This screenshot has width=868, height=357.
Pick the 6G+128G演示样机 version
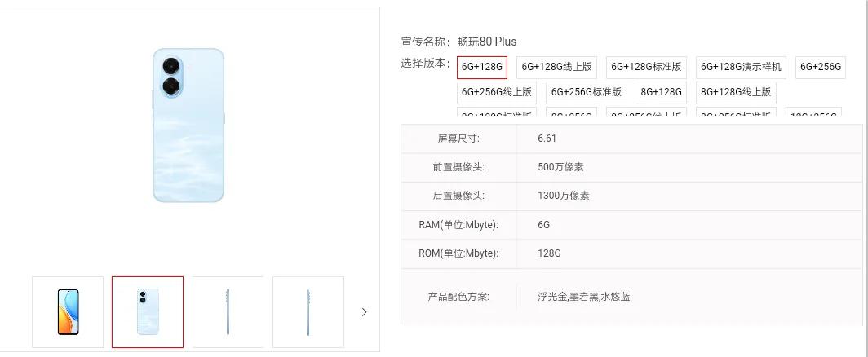click(742, 67)
